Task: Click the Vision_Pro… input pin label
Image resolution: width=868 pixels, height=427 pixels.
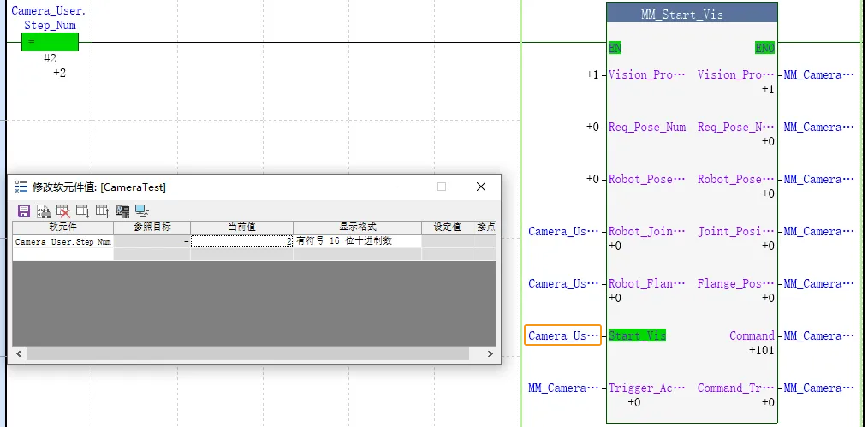Action: (x=646, y=74)
